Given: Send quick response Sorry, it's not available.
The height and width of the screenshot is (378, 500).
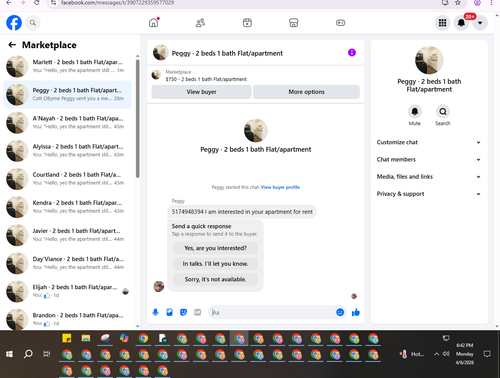Looking at the screenshot, I should [x=215, y=279].
